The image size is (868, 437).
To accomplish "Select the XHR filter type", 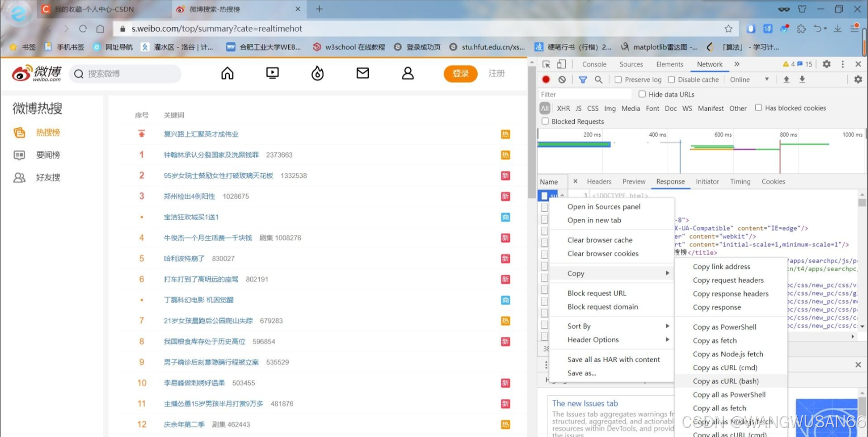I will pos(563,108).
